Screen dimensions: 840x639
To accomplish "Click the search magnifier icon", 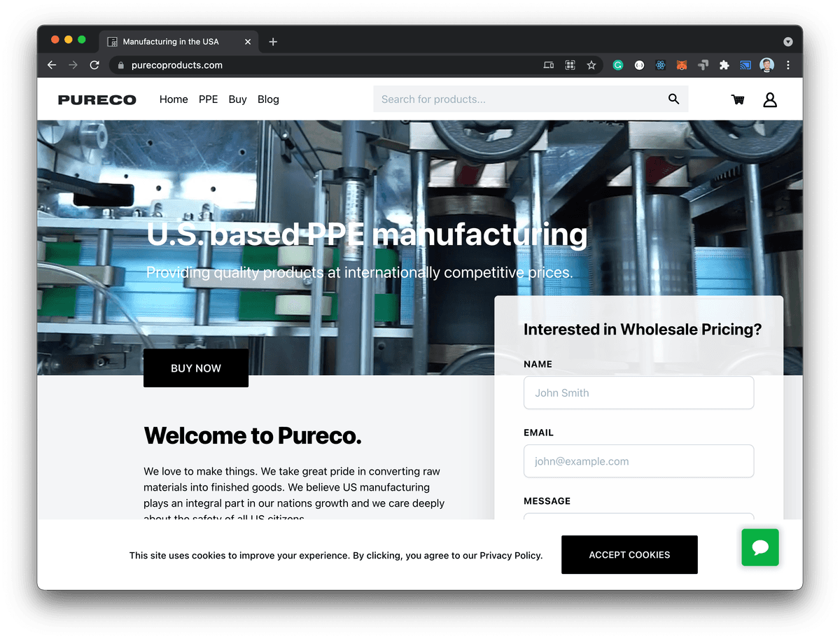I will [x=673, y=99].
